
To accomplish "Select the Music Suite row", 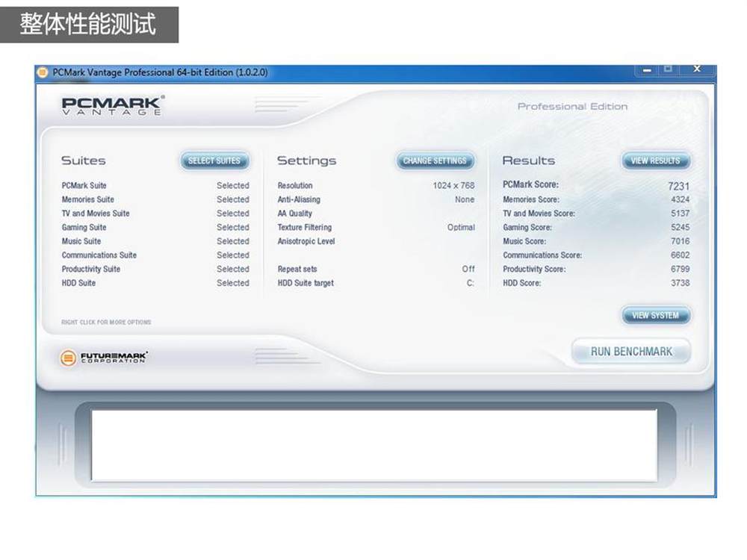I will pos(155,241).
